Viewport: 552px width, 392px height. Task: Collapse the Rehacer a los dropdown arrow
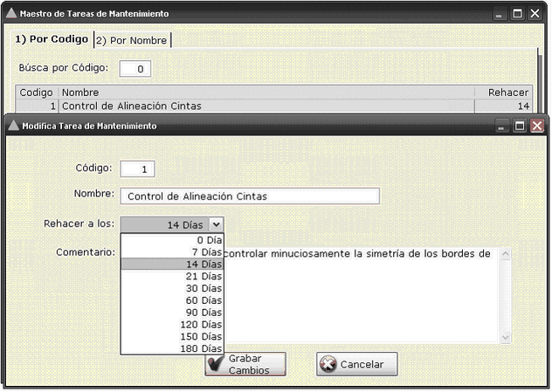pos(216,224)
